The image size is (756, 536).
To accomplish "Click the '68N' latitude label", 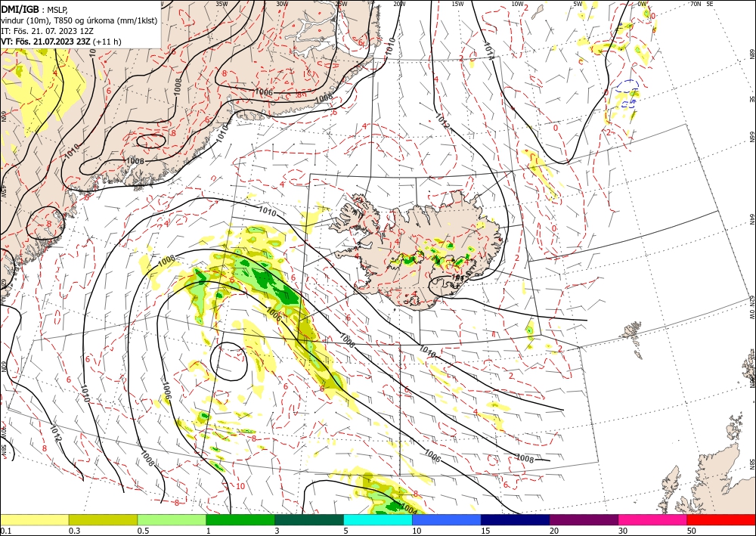I will tap(752, 54).
